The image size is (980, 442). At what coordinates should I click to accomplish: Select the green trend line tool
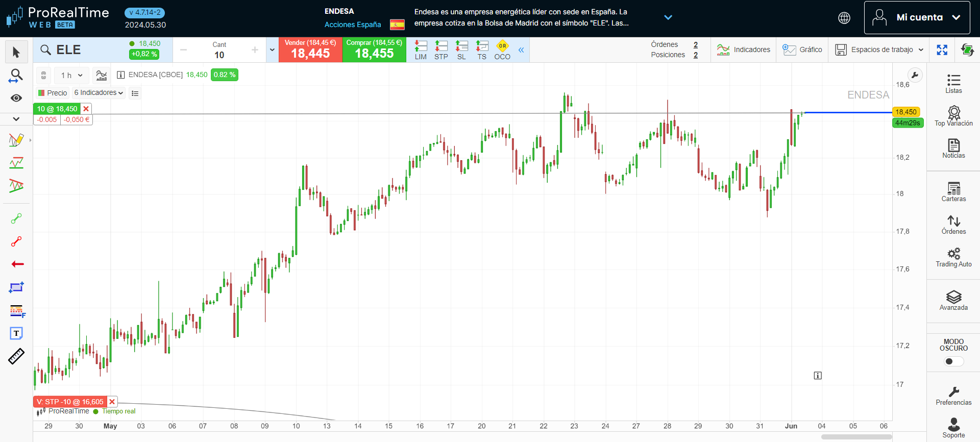click(x=16, y=163)
